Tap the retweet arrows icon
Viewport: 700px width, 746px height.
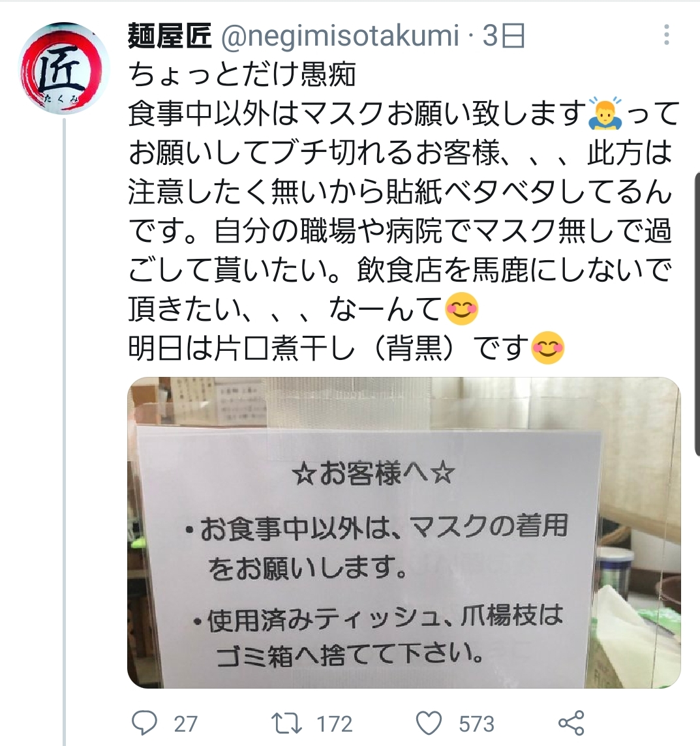(286, 723)
